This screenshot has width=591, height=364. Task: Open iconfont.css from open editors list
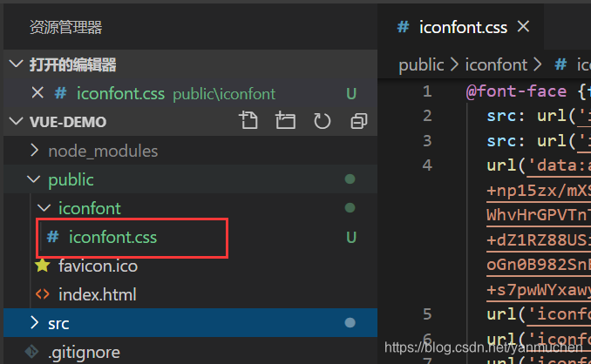tap(120, 93)
